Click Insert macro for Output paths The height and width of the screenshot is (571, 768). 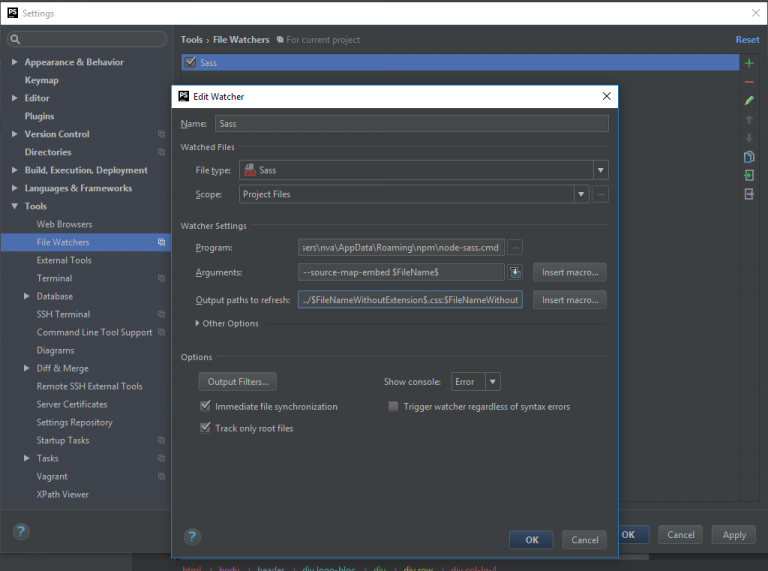point(570,300)
